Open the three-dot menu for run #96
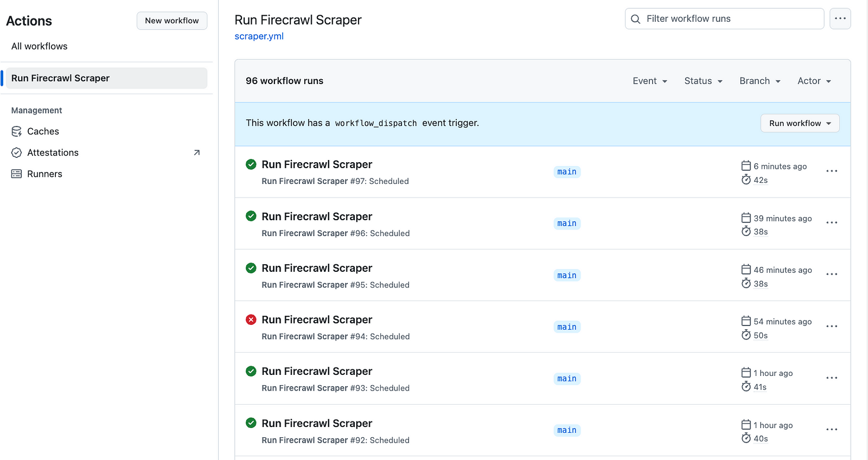The height and width of the screenshot is (460, 868). [x=832, y=223]
